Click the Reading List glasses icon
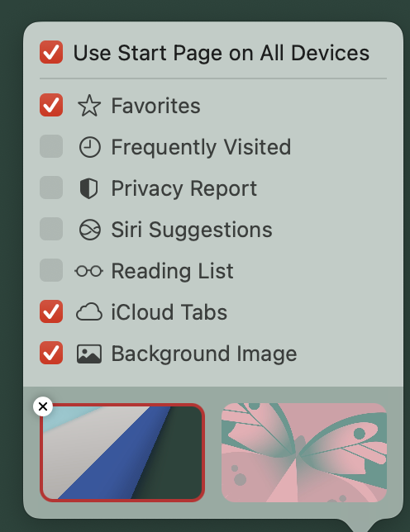 [x=89, y=271]
